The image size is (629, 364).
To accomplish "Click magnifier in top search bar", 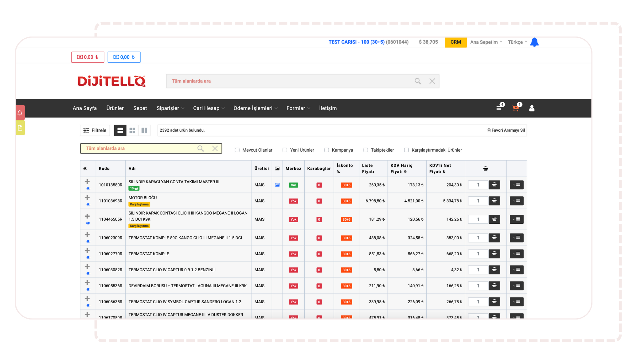I will 418,81.
